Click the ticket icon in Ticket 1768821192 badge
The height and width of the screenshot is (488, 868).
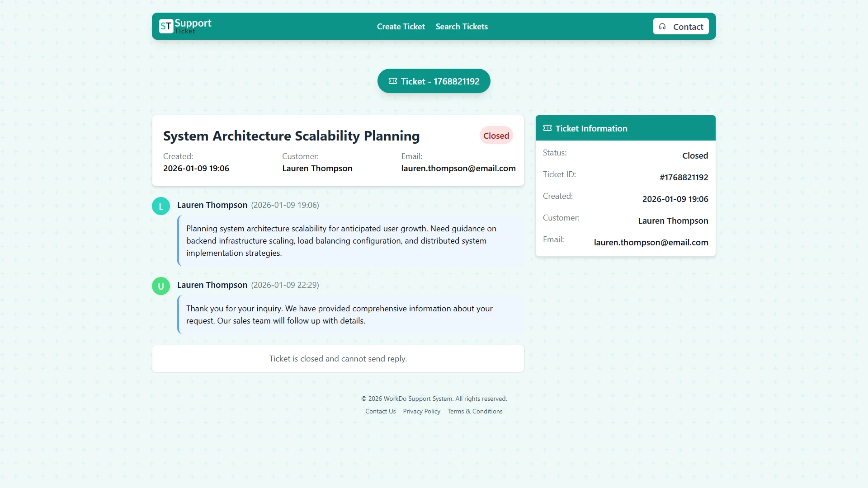(x=393, y=81)
